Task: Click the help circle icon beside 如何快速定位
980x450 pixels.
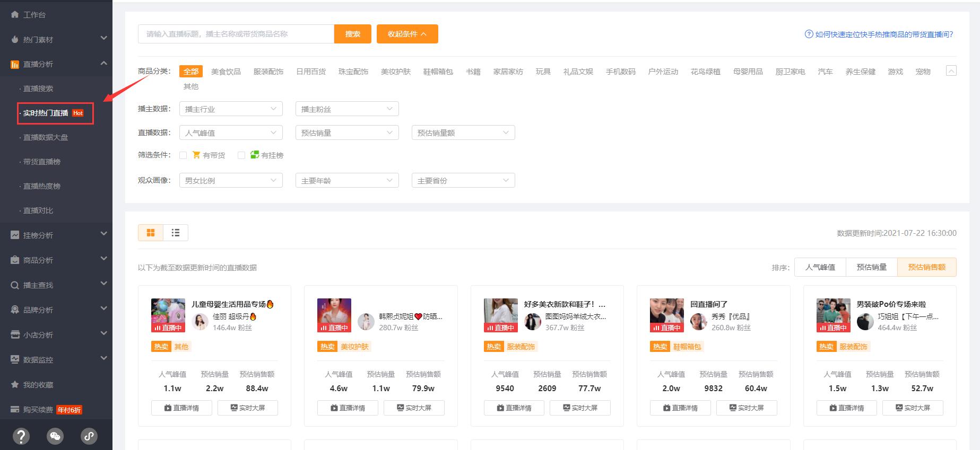Action: tap(809, 34)
